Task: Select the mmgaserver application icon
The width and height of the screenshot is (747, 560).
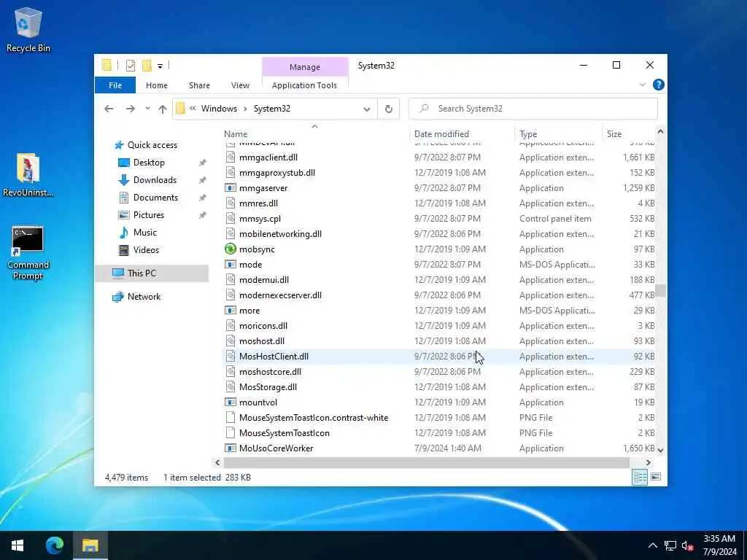Action: [x=231, y=188]
